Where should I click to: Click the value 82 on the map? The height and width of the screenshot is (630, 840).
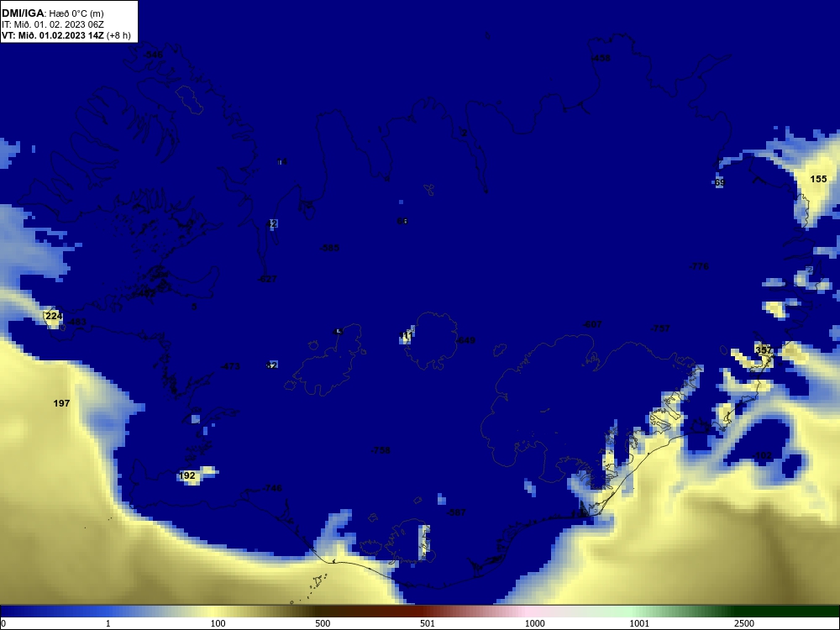tap(271, 365)
